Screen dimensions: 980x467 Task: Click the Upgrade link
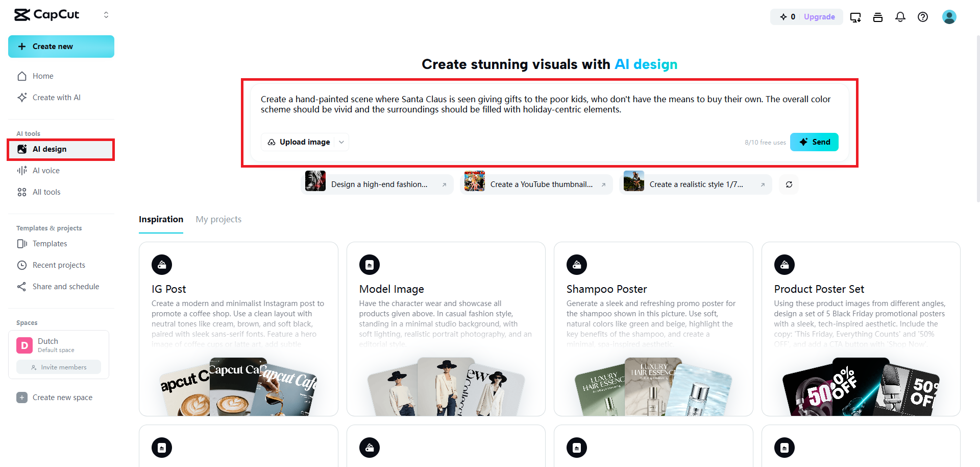point(819,17)
